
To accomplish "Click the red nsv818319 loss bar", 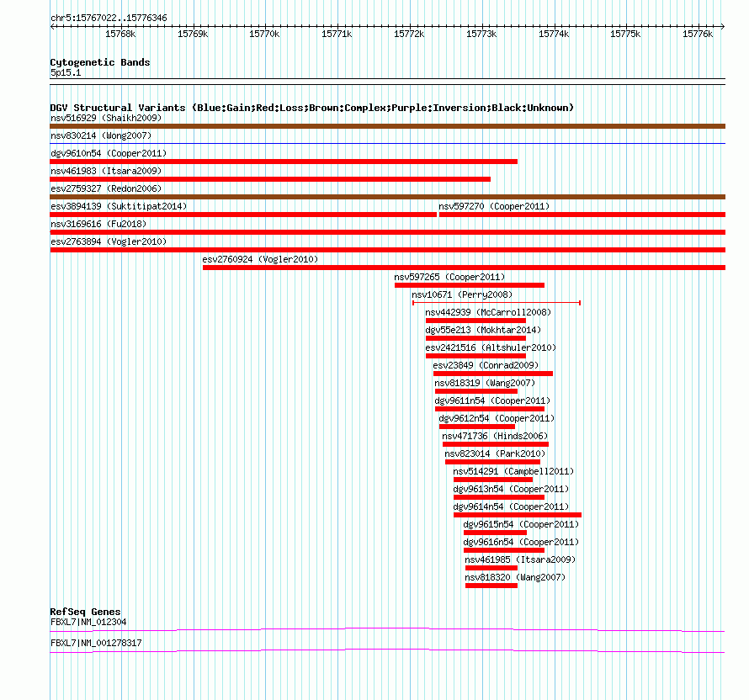I will (x=476, y=391).
